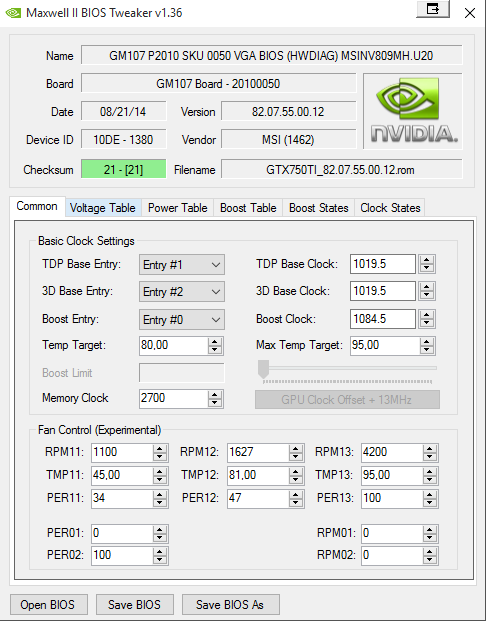Open the Power Table tab
This screenshot has width=486, height=621.
tap(177, 208)
